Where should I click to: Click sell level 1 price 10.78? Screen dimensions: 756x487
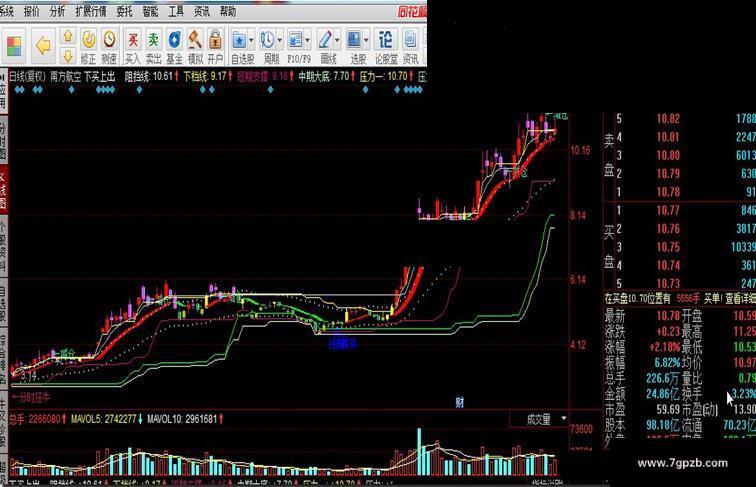tap(668, 192)
